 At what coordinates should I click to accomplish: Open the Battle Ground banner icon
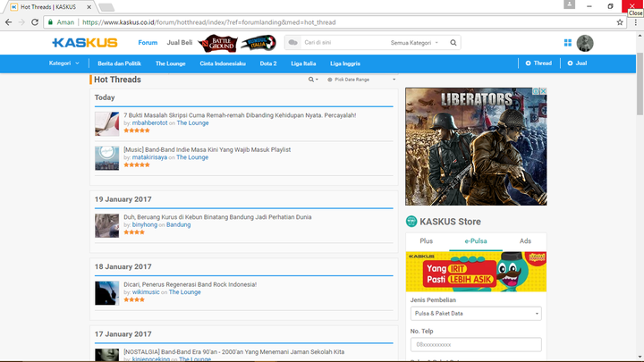(217, 43)
